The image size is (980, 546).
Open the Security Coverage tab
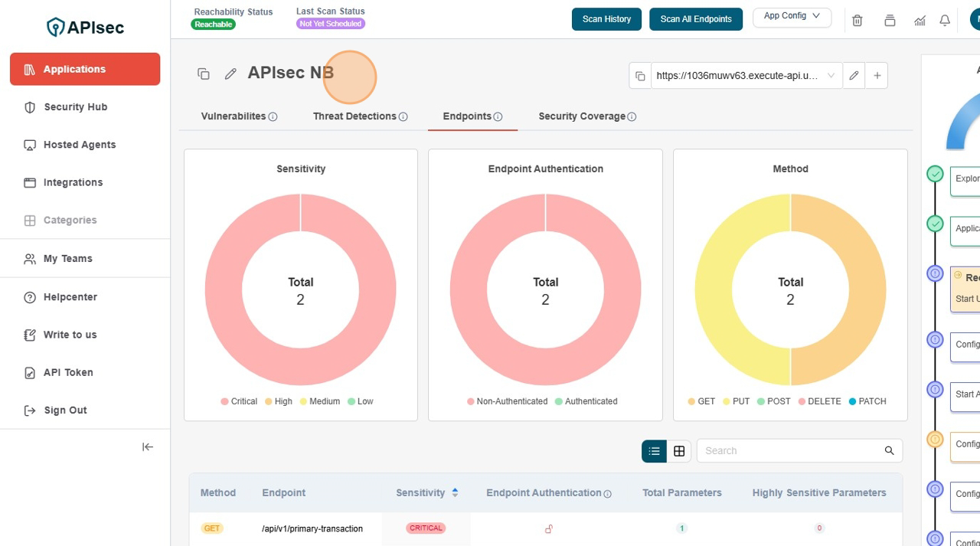(582, 116)
